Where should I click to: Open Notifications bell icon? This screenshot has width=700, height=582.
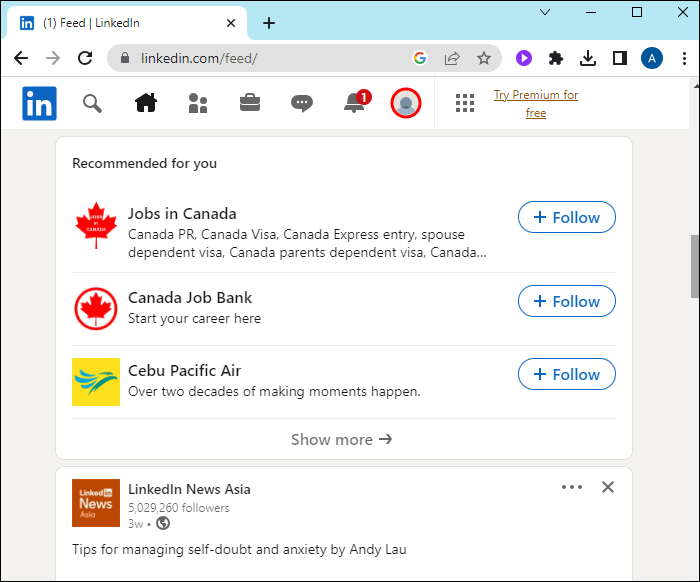coord(354,103)
